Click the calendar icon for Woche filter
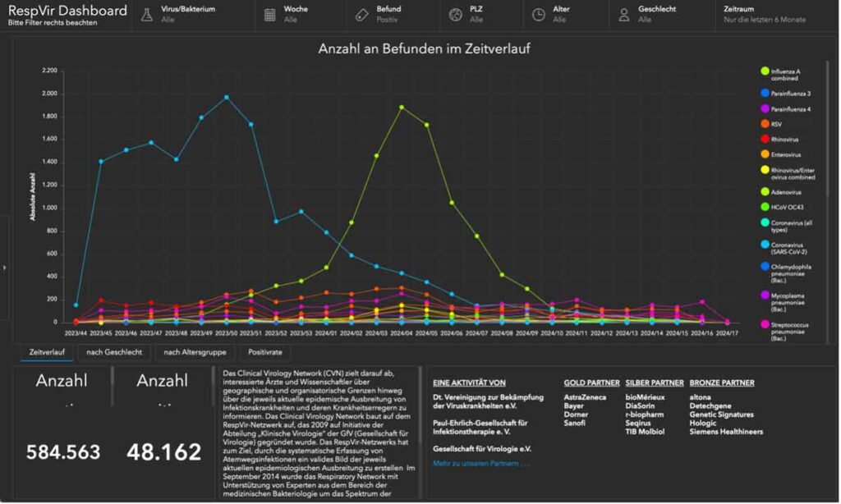 269,15
